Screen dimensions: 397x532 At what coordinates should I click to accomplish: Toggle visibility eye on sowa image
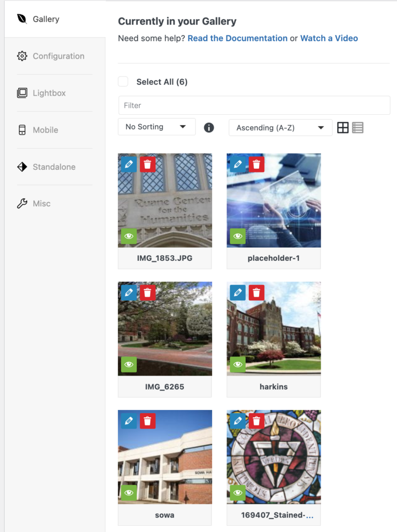point(129,493)
